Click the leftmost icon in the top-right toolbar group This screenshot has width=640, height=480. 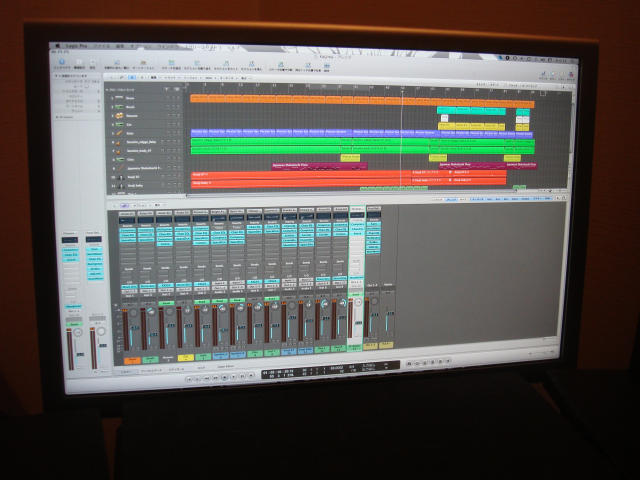[543, 74]
